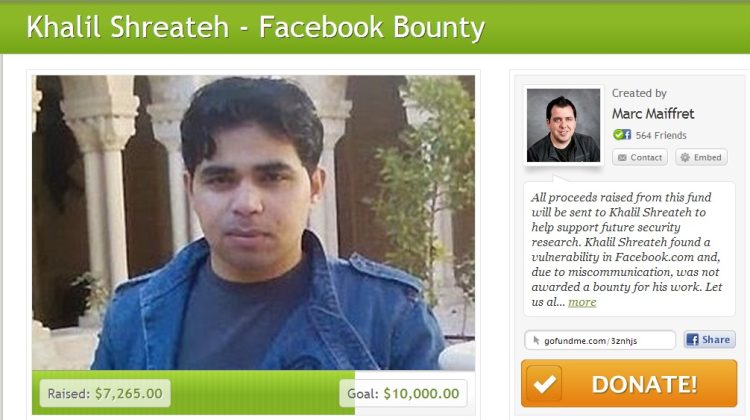Select the gofundme.com/3znhjs URL field

pyautogui.click(x=600, y=340)
